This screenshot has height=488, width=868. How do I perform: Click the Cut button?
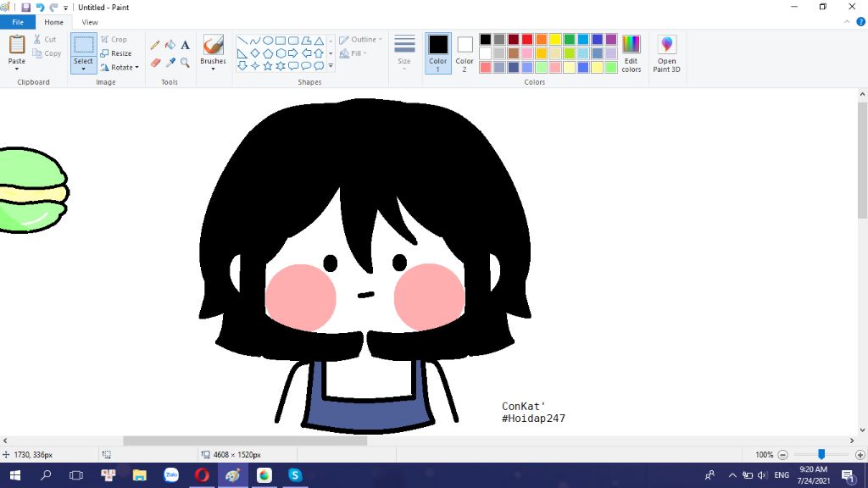tap(45, 40)
